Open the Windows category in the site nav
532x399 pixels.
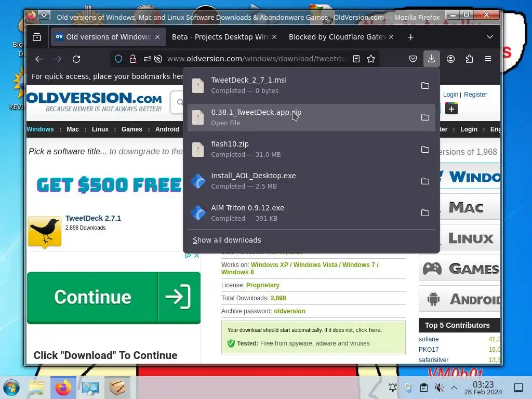(x=40, y=129)
